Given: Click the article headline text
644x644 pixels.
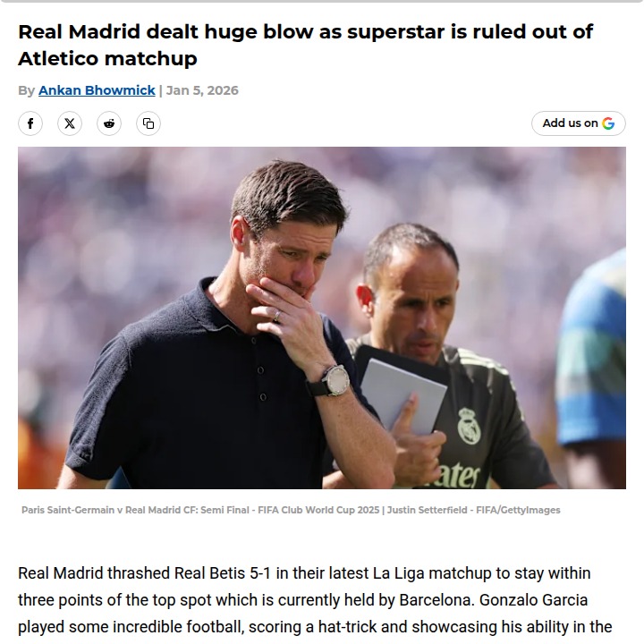Looking at the screenshot, I should point(305,45).
